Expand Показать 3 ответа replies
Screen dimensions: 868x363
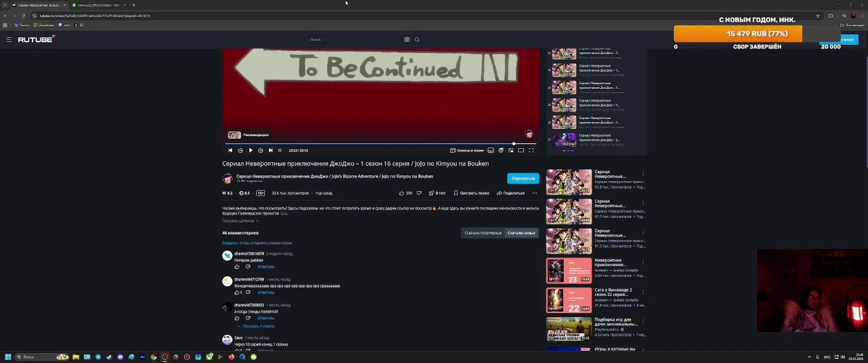(x=256, y=326)
